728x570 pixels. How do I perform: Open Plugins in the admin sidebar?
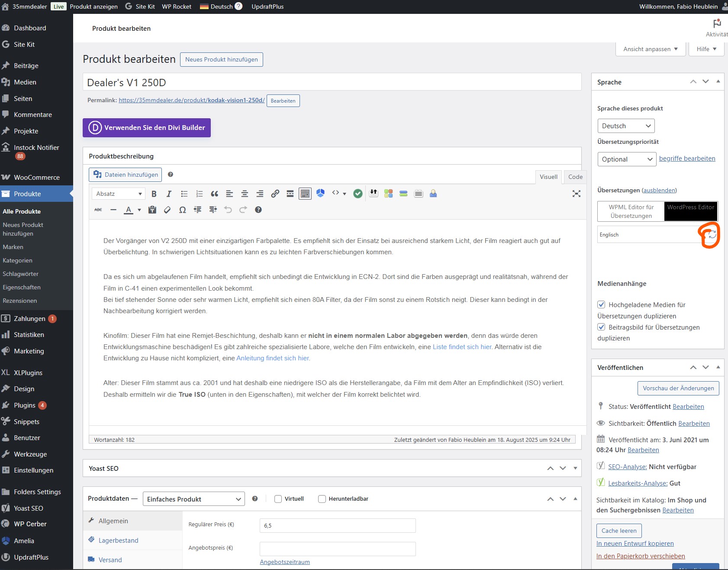point(25,405)
